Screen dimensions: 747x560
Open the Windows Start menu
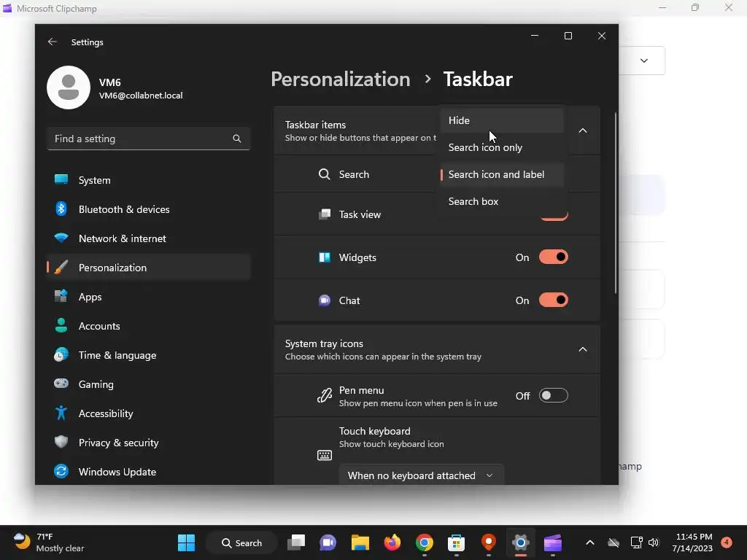pos(186,542)
